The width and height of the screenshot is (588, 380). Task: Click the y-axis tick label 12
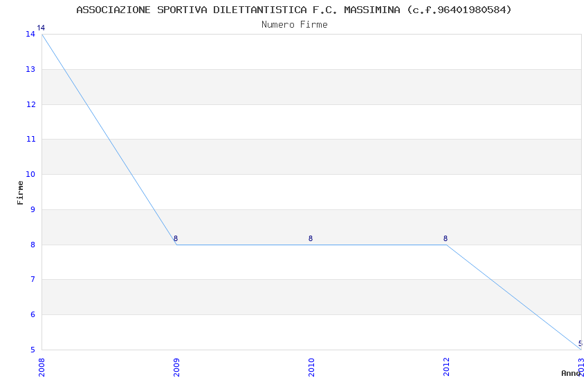pyautogui.click(x=30, y=104)
